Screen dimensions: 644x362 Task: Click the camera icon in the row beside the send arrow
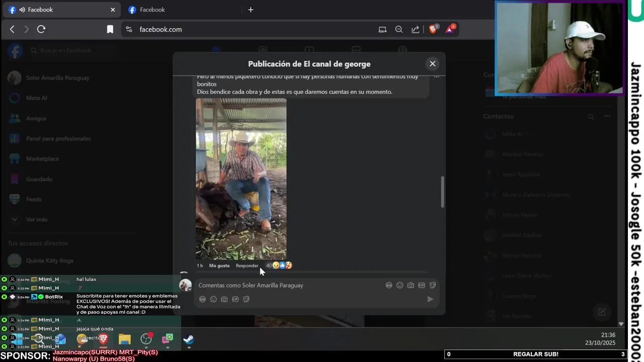(x=224, y=299)
